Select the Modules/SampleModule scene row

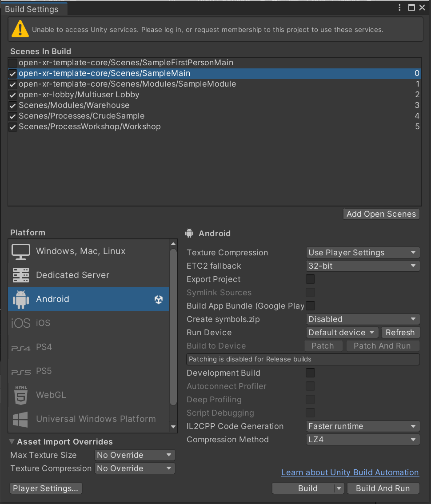[x=215, y=84]
